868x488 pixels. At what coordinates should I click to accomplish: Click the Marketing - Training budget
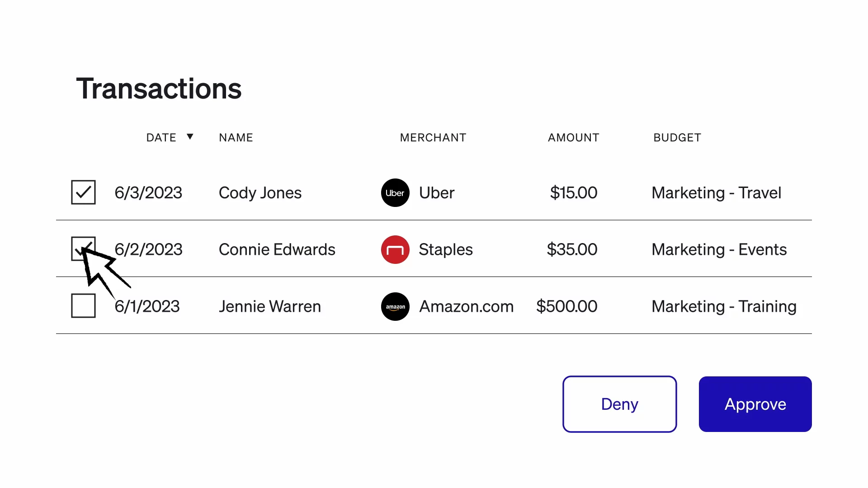coord(724,307)
